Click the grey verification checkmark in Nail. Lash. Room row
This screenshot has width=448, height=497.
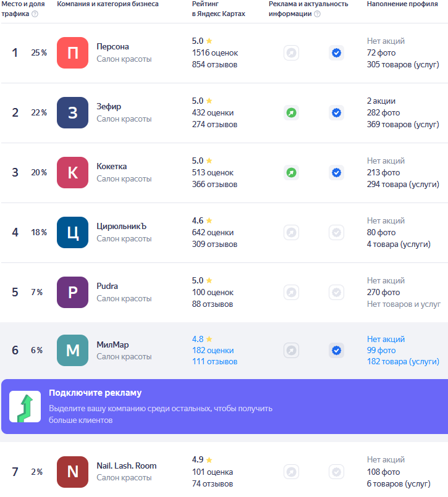coord(336,472)
